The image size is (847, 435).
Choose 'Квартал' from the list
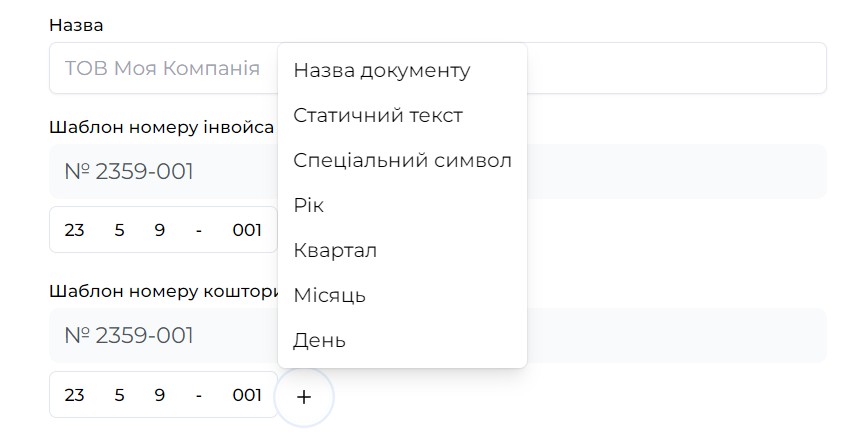click(335, 251)
